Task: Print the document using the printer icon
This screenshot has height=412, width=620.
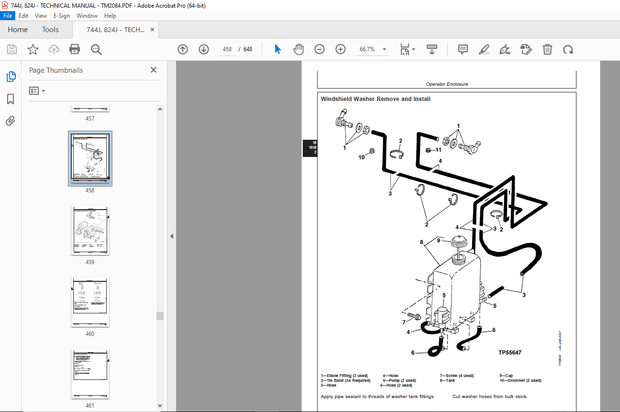Action: pos(74,49)
